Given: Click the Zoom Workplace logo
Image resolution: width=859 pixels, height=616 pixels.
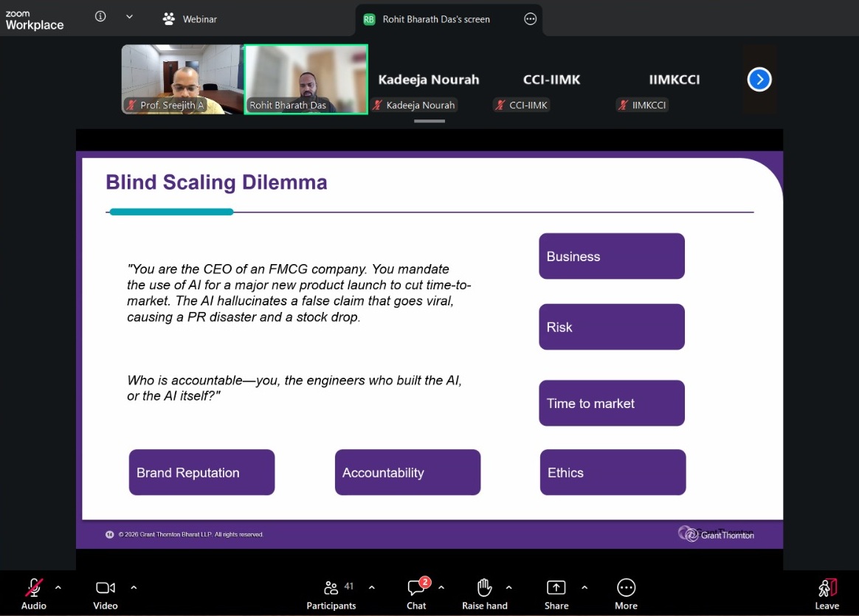Looking at the screenshot, I should pyautogui.click(x=34, y=20).
